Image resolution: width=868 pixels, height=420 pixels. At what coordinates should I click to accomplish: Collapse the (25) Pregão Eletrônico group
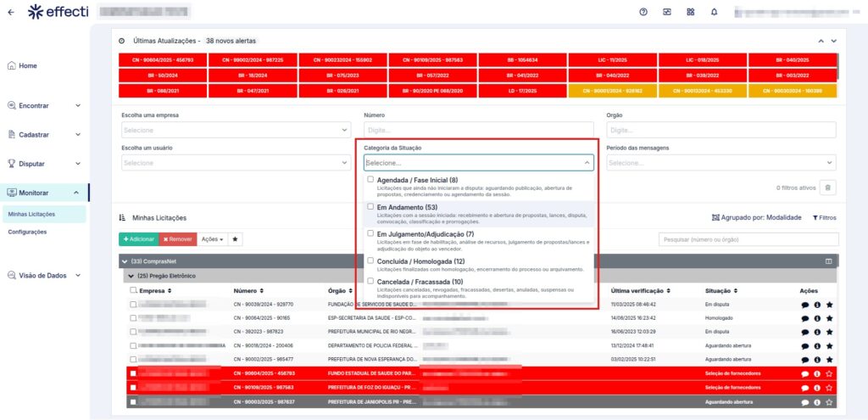131,276
